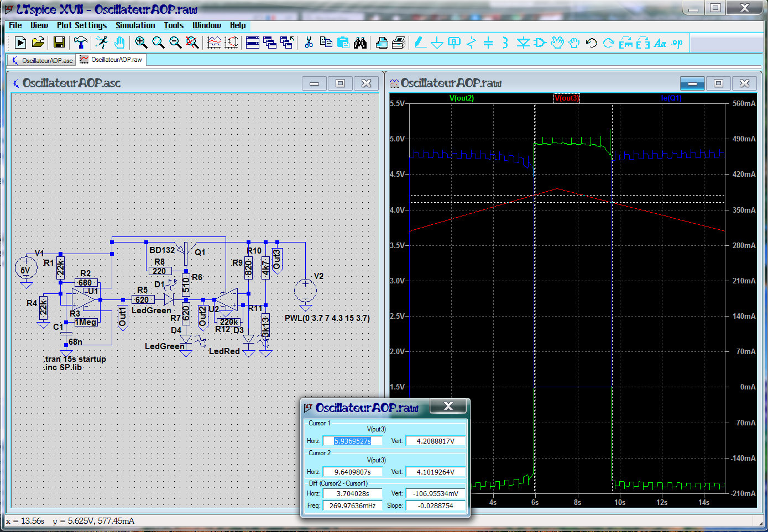Click the Cursor 2 Horz input field

[353, 472]
